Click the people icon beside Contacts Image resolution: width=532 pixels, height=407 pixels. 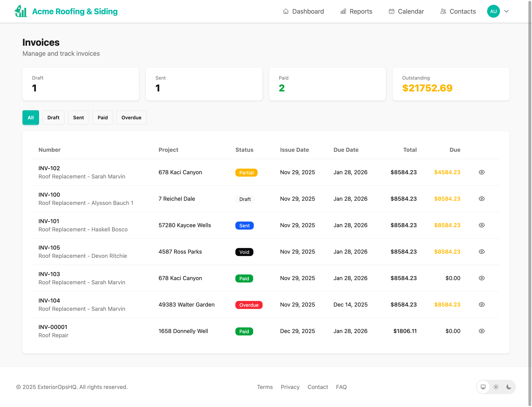click(x=443, y=11)
